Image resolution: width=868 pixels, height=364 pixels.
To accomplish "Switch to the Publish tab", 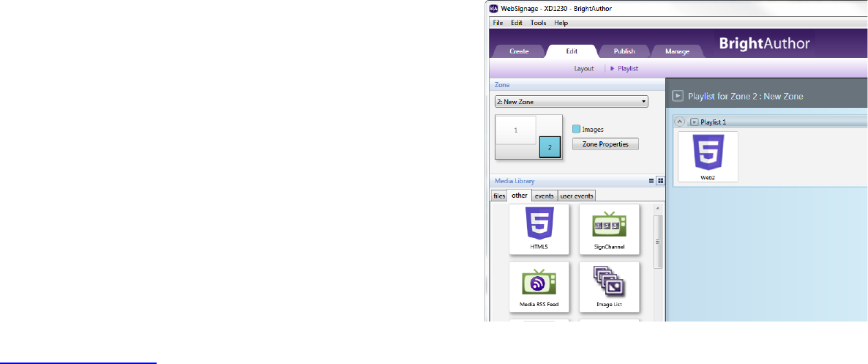I will click(624, 51).
